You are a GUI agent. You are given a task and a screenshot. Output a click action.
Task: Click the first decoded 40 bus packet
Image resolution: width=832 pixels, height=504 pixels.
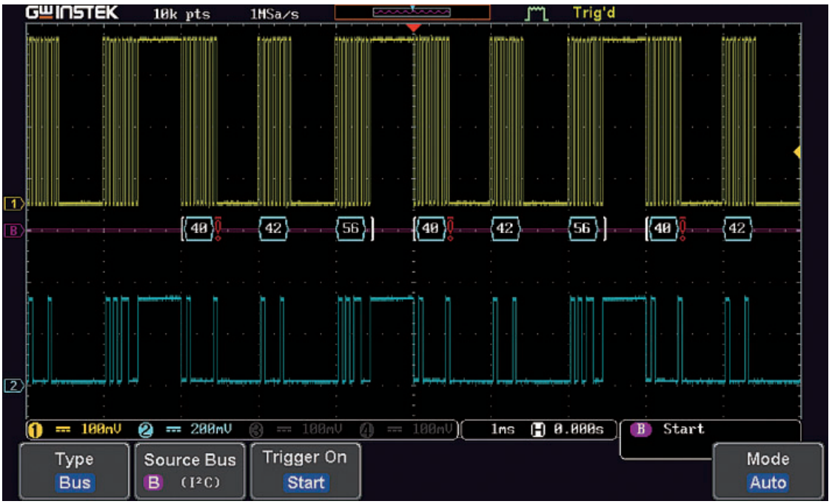199,229
